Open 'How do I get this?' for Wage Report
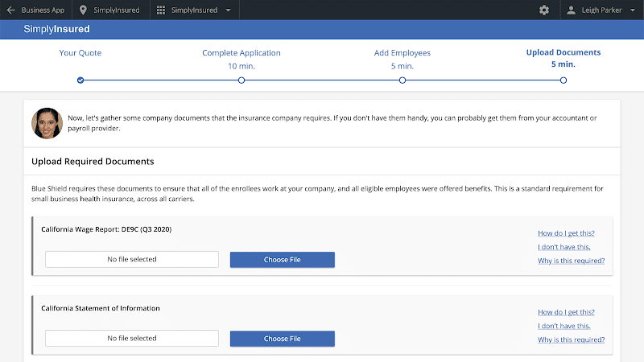The image size is (644, 362). click(566, 233)
